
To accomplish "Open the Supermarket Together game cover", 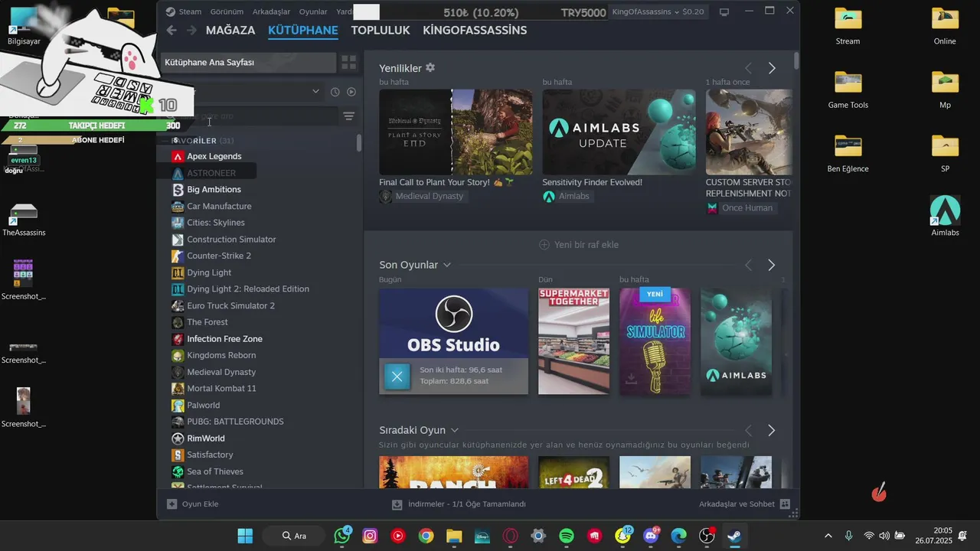I will click(x=573, y=341).
